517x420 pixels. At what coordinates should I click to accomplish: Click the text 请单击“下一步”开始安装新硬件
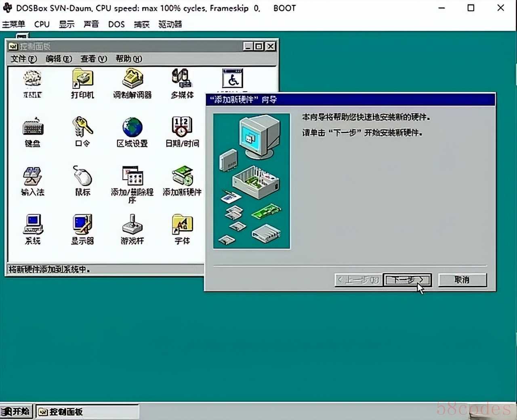click(362, 132)
